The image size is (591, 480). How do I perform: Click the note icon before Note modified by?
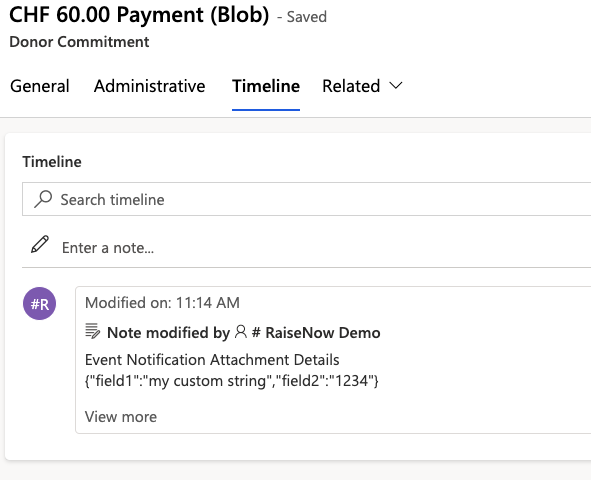92,331
